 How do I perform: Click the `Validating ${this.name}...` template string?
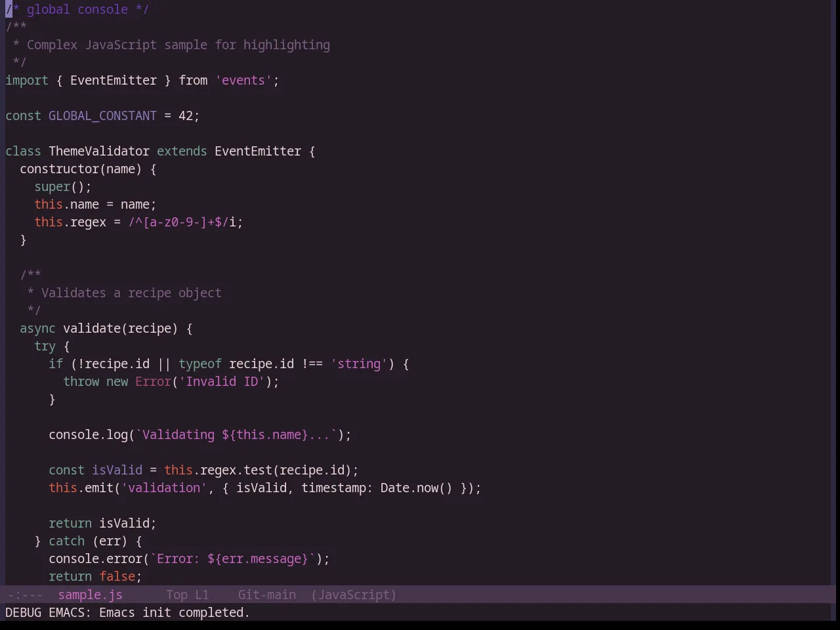(x=236, y=434)
